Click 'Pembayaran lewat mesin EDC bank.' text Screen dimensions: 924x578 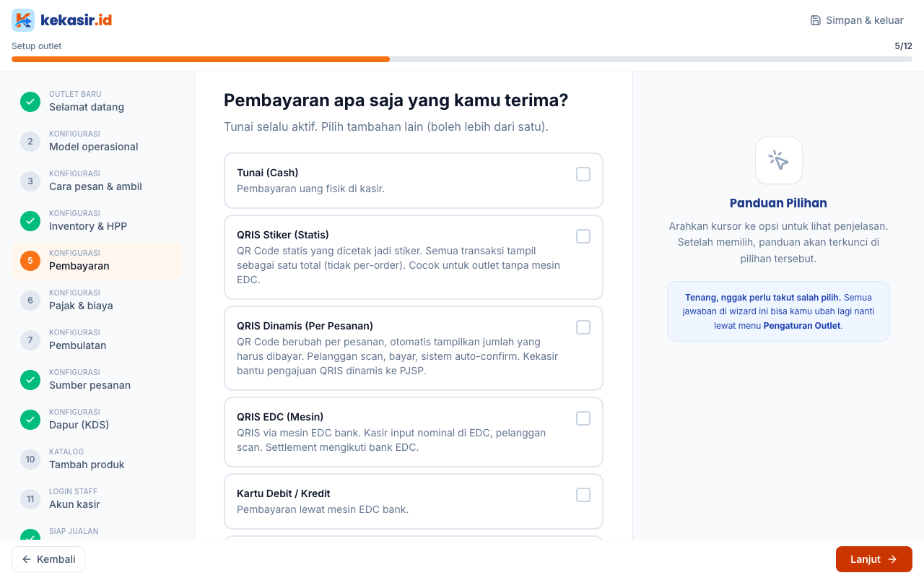click(x=323, y=509)
